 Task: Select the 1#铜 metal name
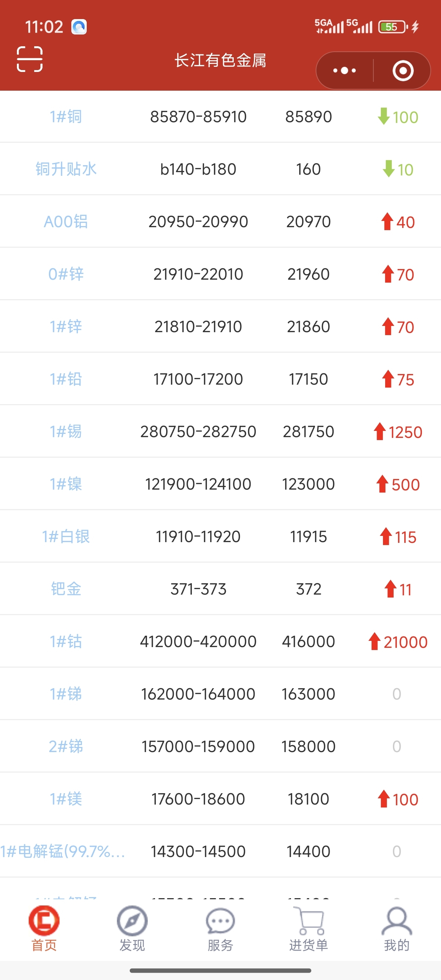pyautogui.click(x=66, y=116)
